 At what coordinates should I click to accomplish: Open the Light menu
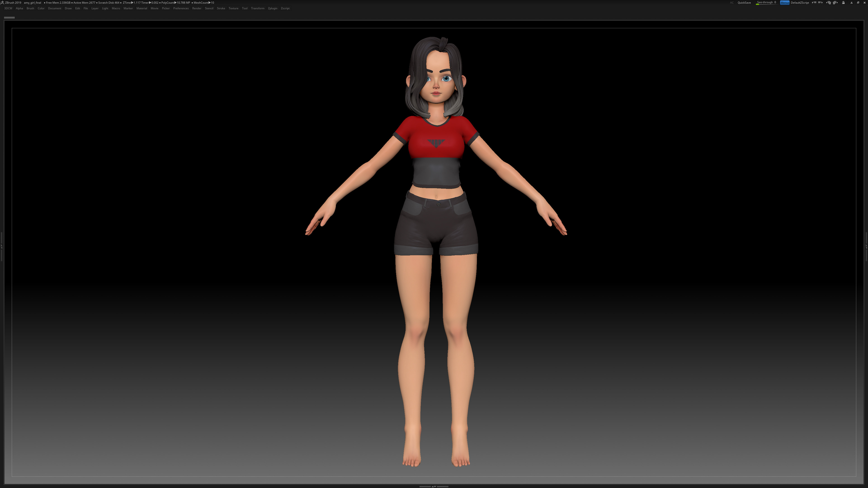coord(105,8)
